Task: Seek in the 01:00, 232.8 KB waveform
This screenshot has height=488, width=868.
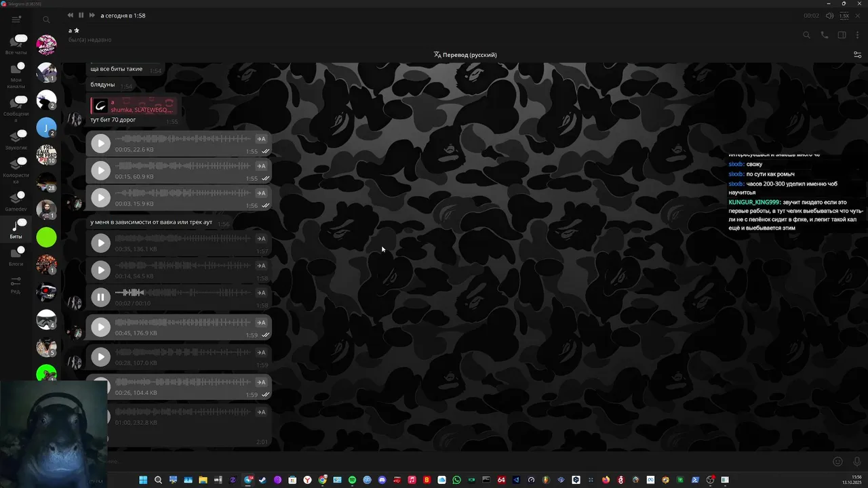Action: pyautogui.click(x=183, y=412)
